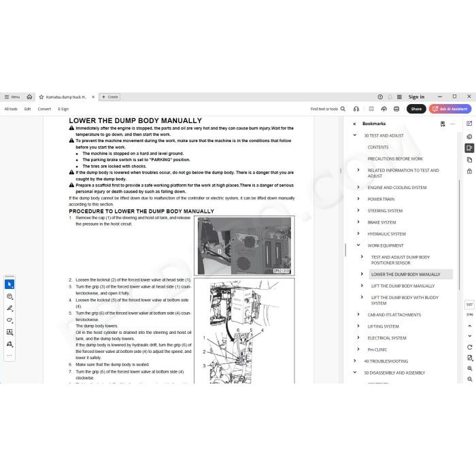Viewport: 476px width, 476px height.
Task: Expand the 40 TROUBLESHOOTING bookmark
Action: (354, 360)
